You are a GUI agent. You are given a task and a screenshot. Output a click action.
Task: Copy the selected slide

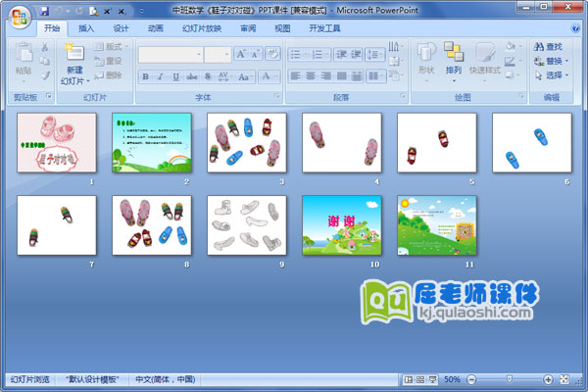coord(45,61)
